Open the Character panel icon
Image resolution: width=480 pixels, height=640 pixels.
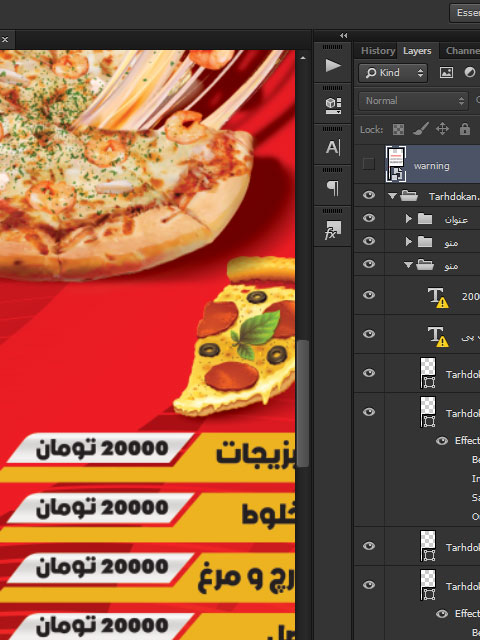tap(333, 147)
